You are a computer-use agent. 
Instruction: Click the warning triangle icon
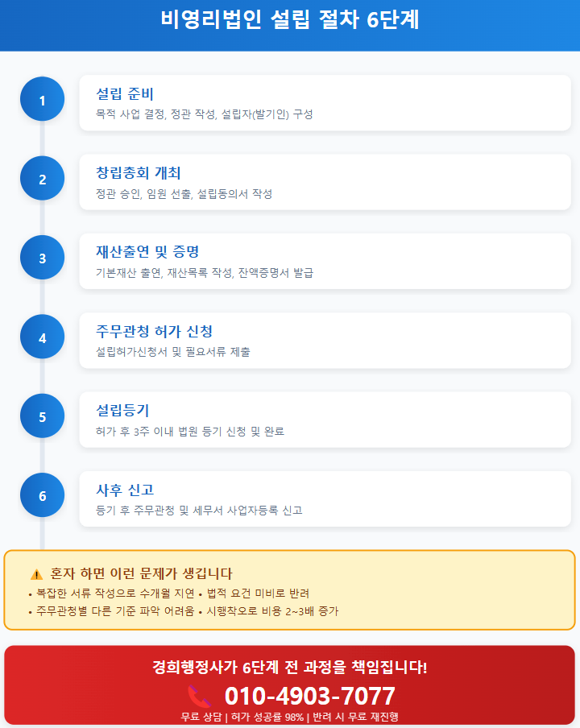click(36, 574)
